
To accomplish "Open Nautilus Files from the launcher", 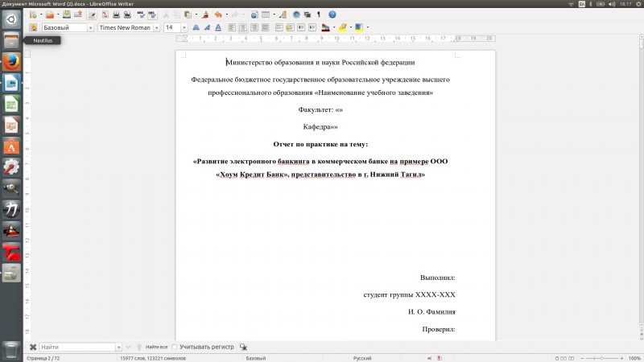I will [x=11, y=41].
